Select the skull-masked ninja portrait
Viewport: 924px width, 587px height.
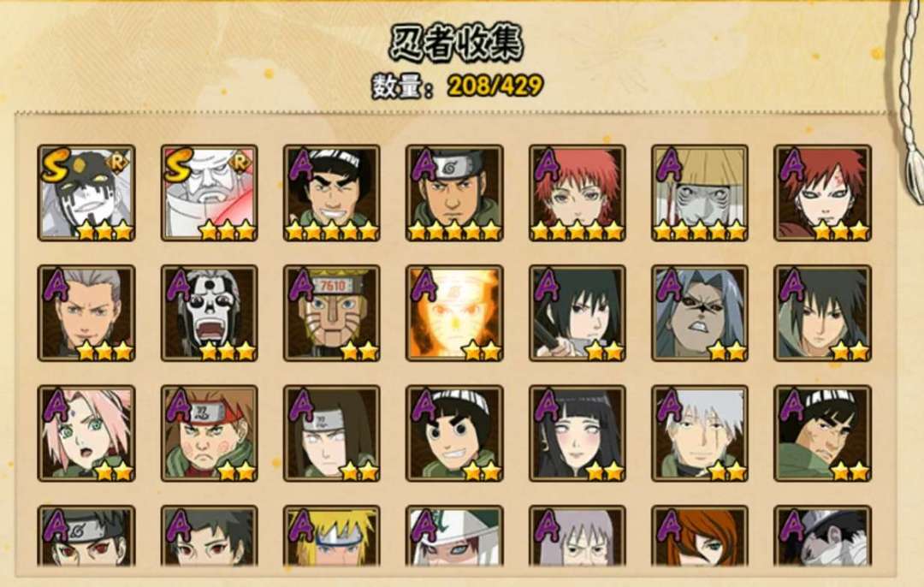(210, 313)
